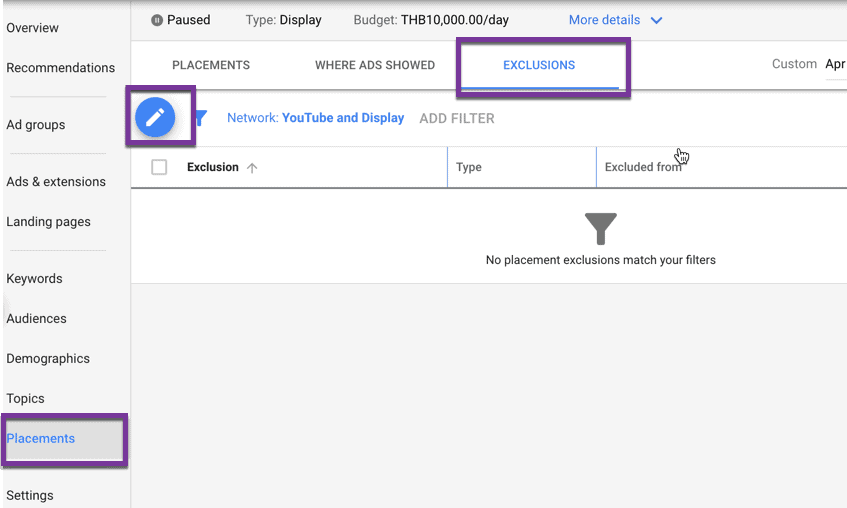Navigate to Ads & extensions
This screenshot has height=508, width=847.
[x=56, y=182]
